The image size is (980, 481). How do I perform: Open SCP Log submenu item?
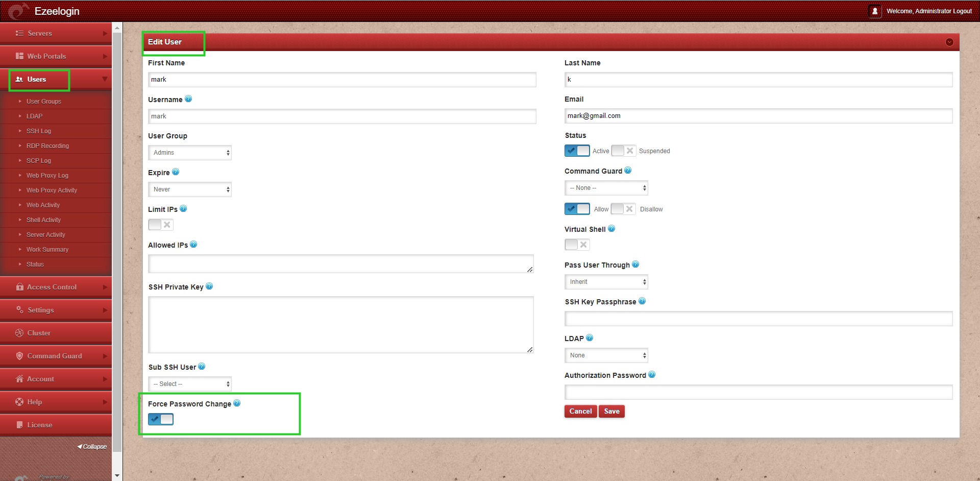[39, 161]
